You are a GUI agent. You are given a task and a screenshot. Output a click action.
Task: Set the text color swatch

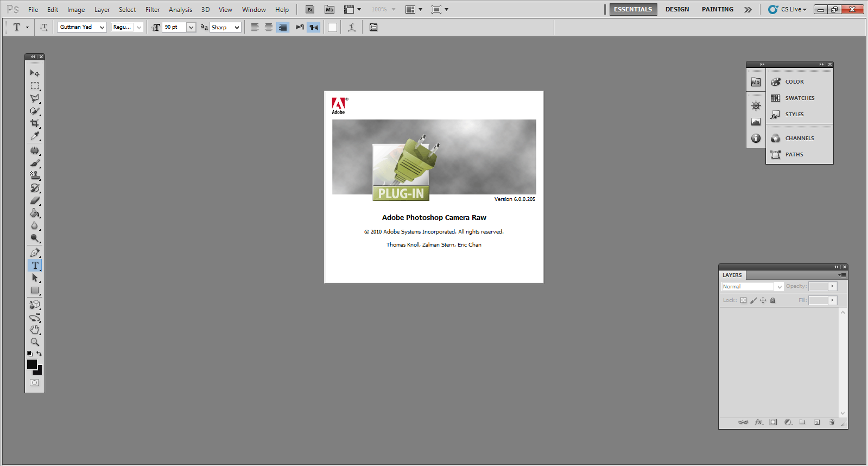332,27
